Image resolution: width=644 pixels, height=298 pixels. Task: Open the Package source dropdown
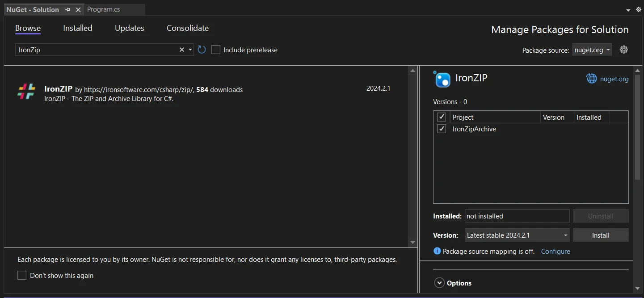tap(592, 50)
